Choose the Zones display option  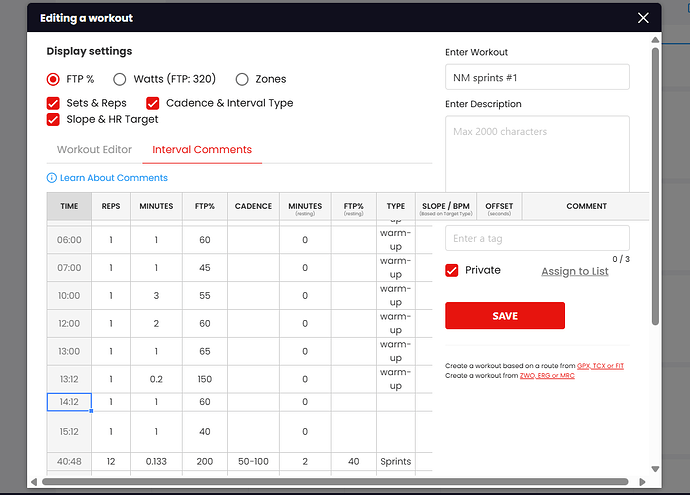[x=242, y=79]
